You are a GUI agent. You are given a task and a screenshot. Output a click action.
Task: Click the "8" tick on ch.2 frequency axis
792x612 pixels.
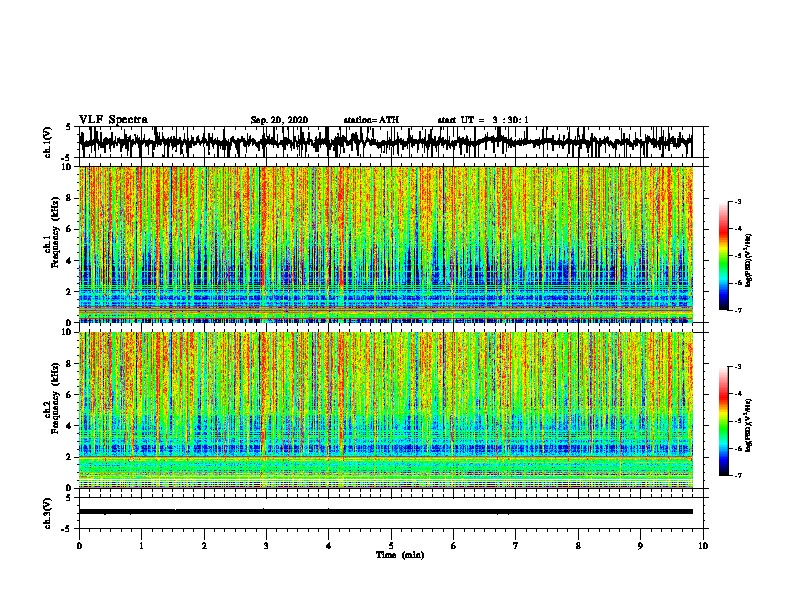[x=71, y=364]
